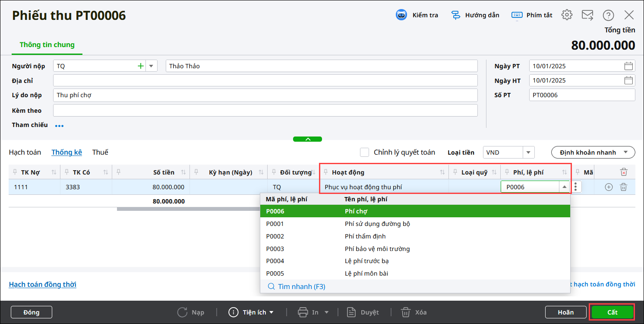
Task: Collapse the Phí, lệ phí dropdown arrow
Action: click(x=564, y=187)
